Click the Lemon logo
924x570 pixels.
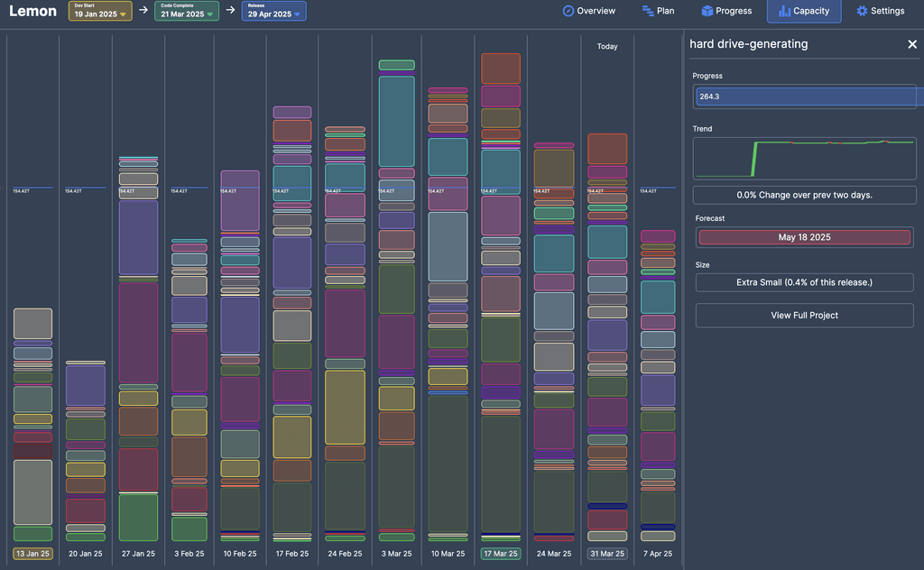click(32, 11)
